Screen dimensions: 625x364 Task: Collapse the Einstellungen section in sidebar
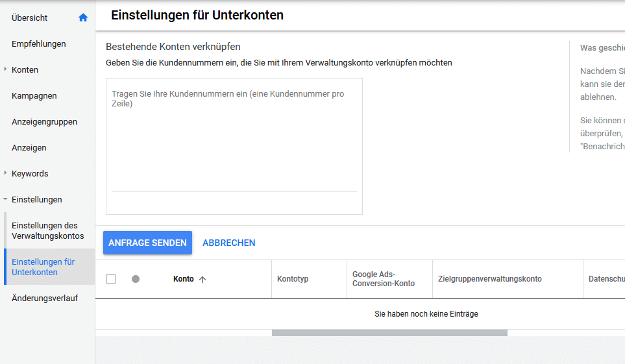[x=6, y=200]
